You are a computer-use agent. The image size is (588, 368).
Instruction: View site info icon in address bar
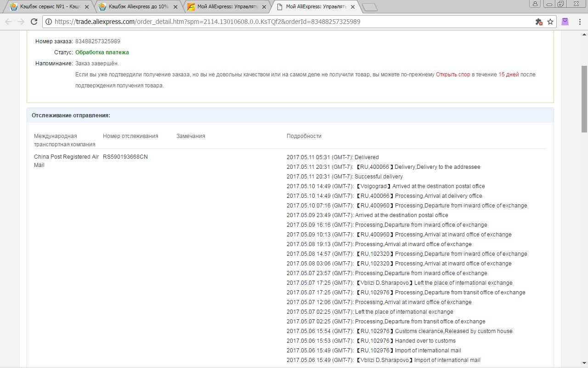[48, 22]
